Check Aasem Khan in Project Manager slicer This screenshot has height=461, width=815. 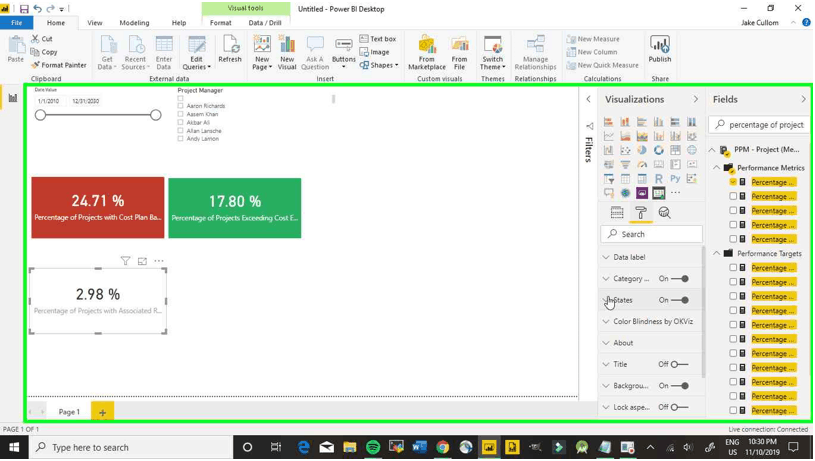[180, 114]
